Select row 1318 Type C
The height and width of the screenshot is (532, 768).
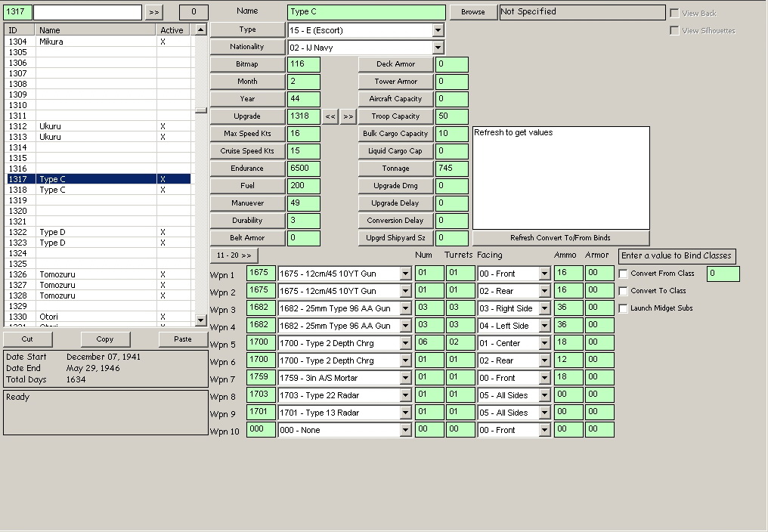[98, 190]
